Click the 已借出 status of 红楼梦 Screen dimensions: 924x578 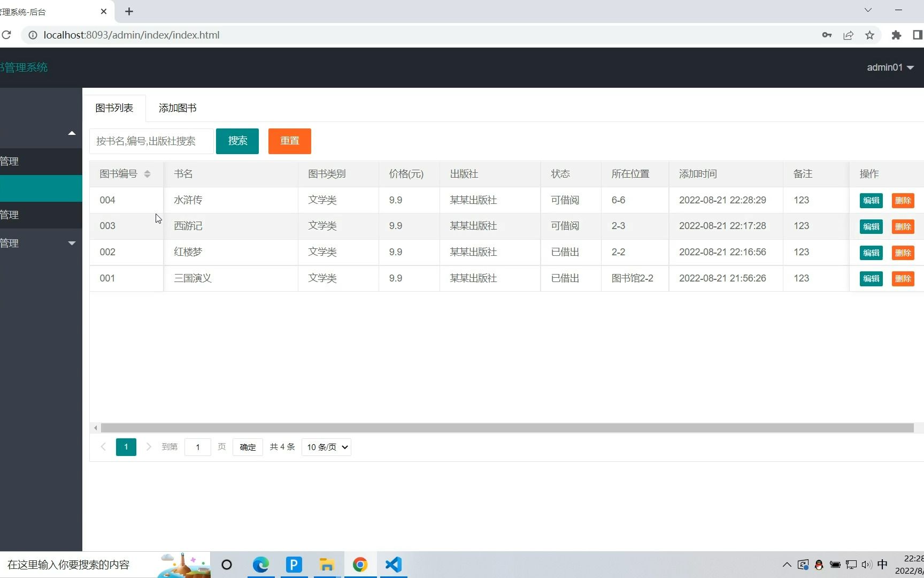point(565,252)
